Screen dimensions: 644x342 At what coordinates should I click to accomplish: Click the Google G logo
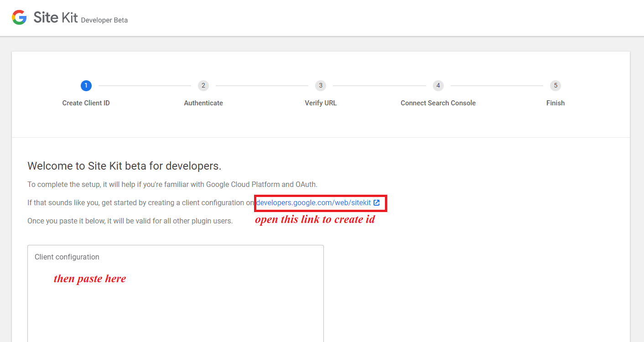[x=19, y=18]
